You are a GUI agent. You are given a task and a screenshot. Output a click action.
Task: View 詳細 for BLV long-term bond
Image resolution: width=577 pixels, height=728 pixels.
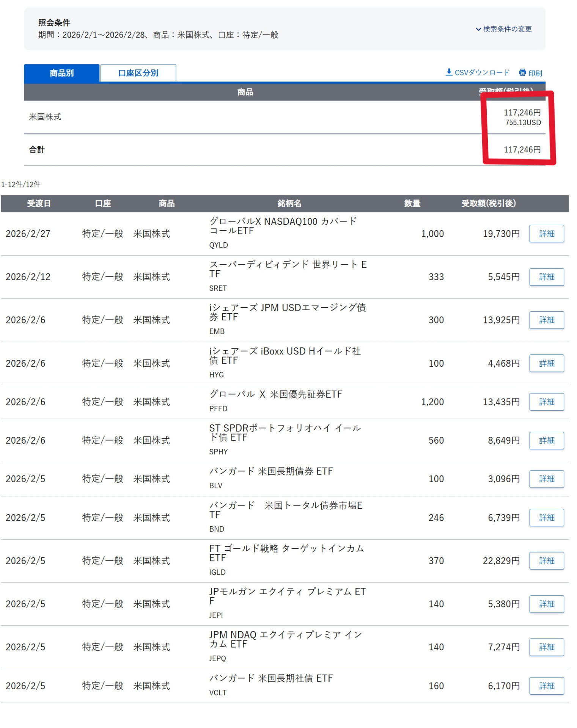546,479
